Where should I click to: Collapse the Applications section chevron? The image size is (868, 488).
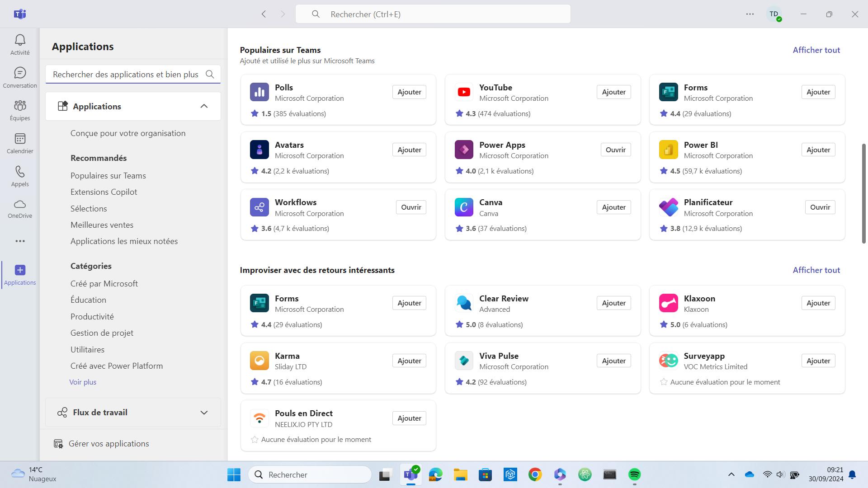click(204, 106)
